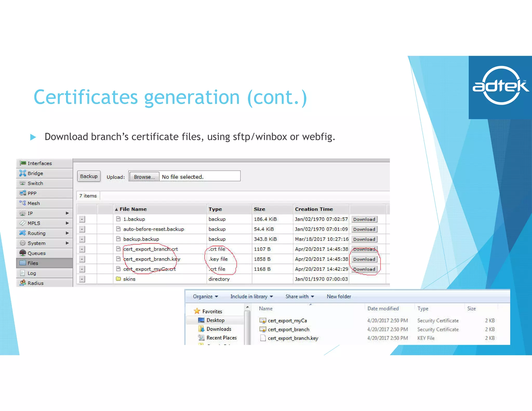Select the Bridge icon in sidebar

tap(23, 173)
